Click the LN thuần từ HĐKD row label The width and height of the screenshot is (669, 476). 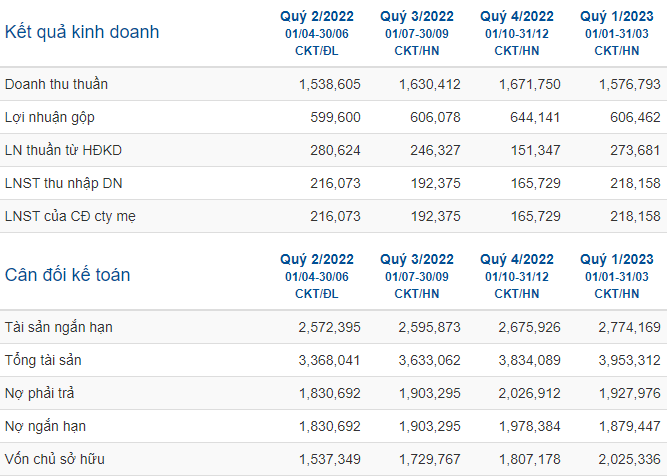coord(63,150)
